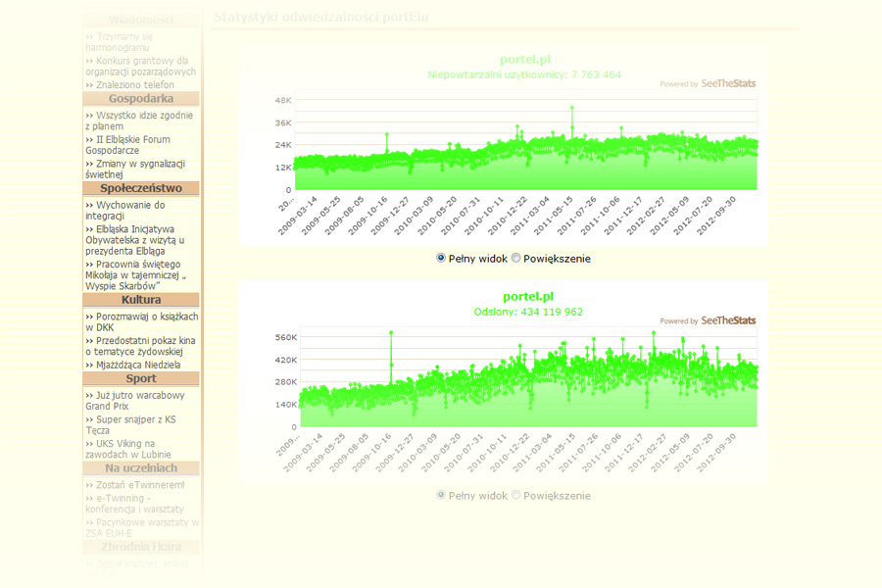Open II Elbląskie Forum Gospodarcze article
This screenshot has height=588, width=882.
(127, 145)
